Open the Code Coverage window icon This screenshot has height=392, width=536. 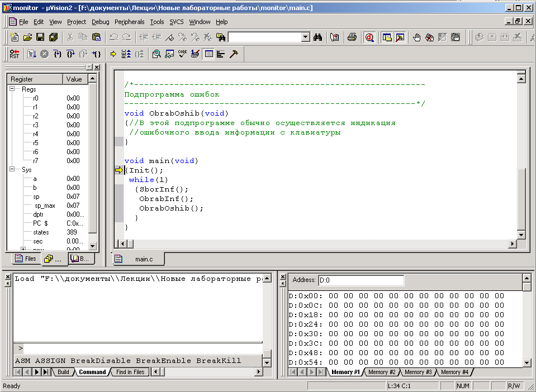coord(182,54)
